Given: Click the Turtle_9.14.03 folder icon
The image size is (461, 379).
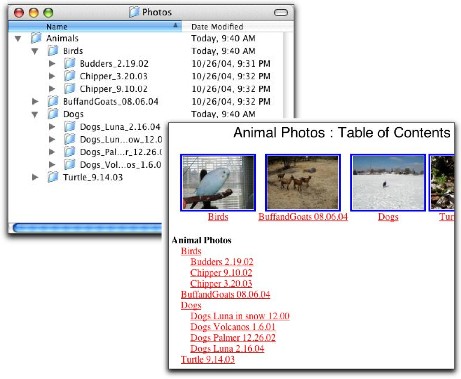Looking at the screenshot, I should tap(53, 177).
